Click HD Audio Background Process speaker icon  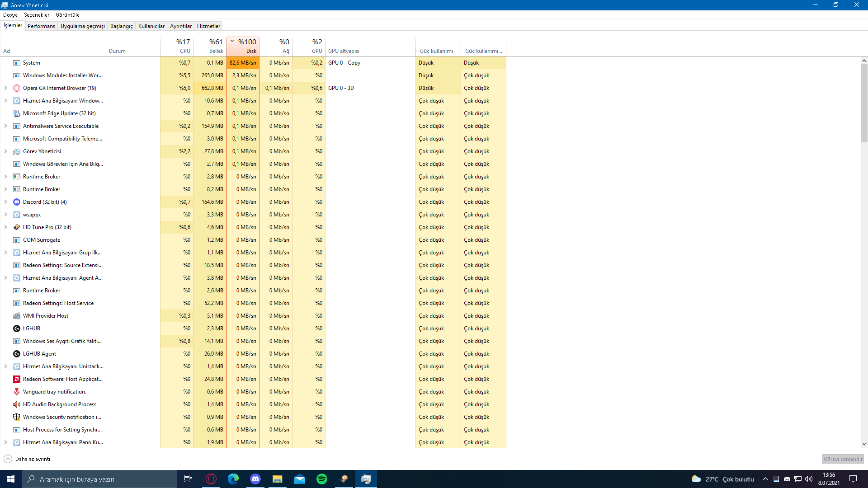(x=17, y=404)
